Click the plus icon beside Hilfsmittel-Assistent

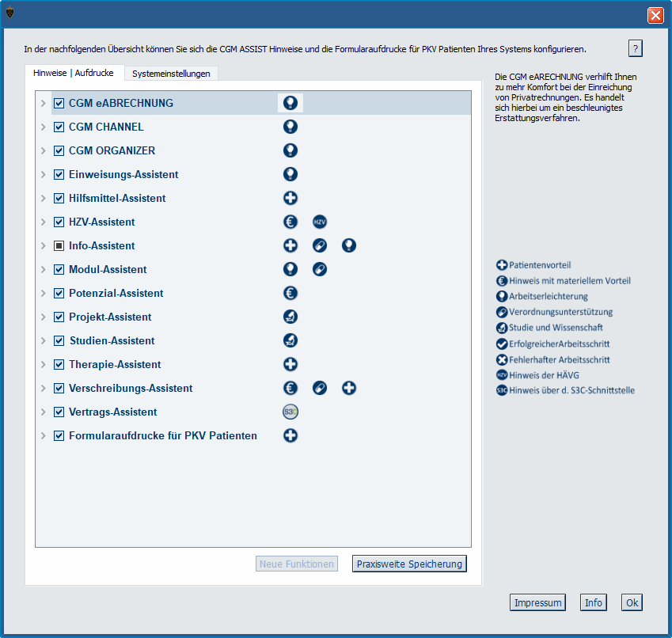[290, 198]
